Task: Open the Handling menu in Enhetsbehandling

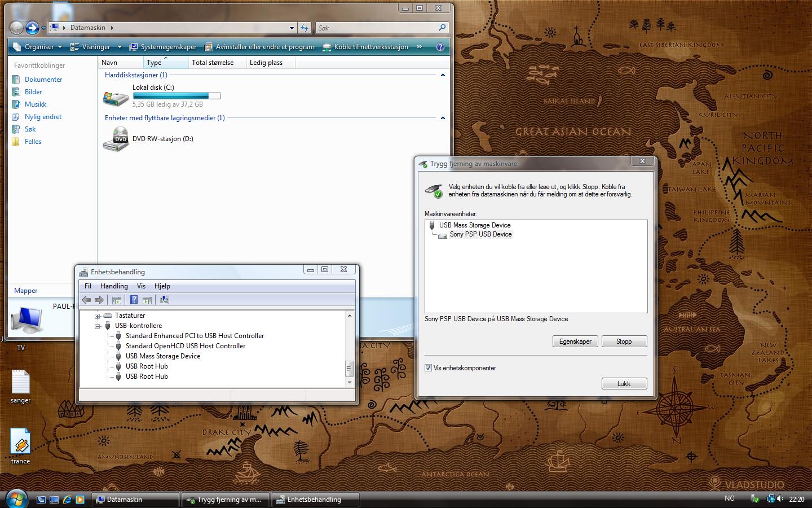Action: (114, 286)
